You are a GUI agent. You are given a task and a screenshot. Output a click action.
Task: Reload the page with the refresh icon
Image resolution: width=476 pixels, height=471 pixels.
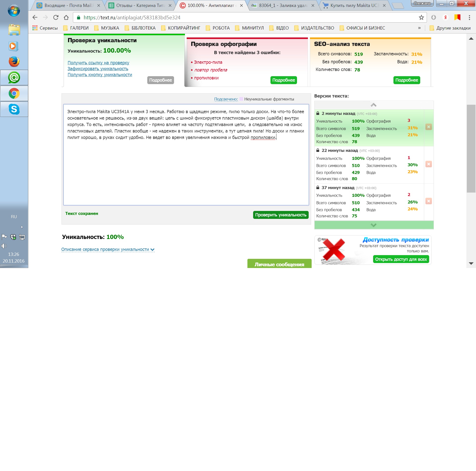tap(56, 17)
